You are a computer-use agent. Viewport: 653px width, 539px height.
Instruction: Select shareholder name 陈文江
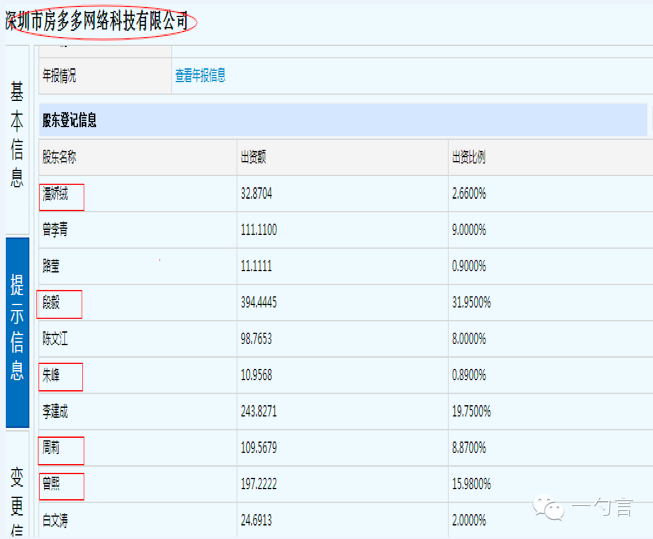point(55,339)
